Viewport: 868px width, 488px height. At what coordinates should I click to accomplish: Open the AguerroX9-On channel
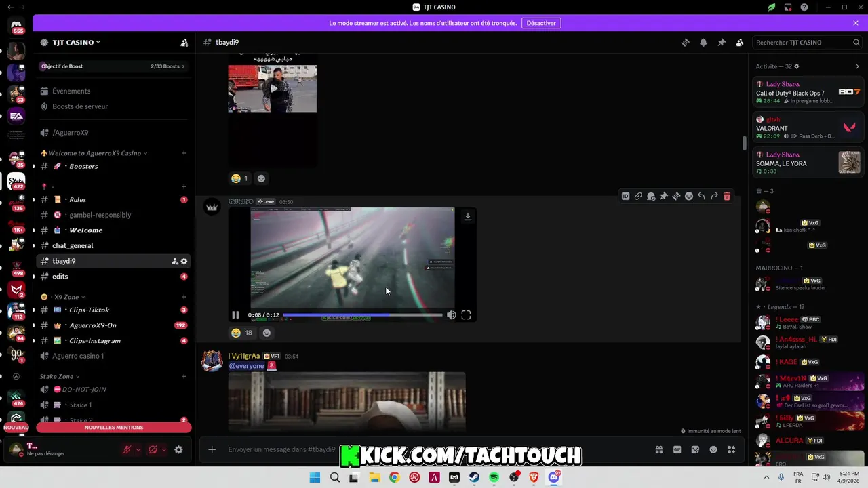[x=113, y=325]
